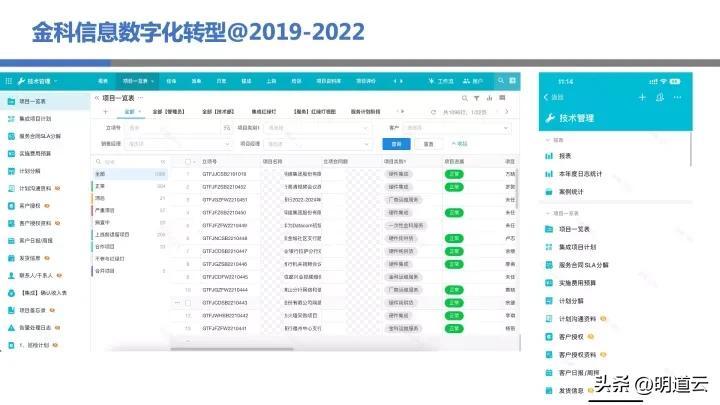This screenshot has height=405, width=720.
Task: Click the blue 查询 query button
Action: click(x=397, y=143)
